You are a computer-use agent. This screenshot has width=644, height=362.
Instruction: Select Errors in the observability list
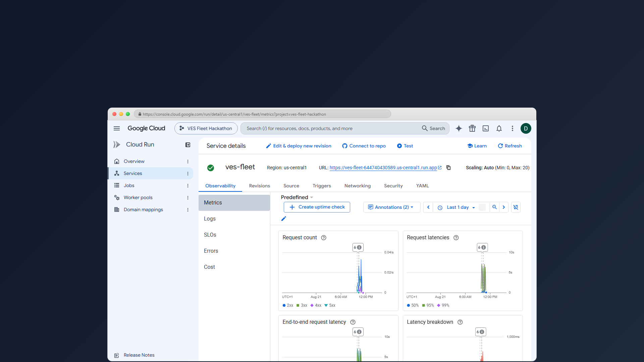(x=234, y=251)
